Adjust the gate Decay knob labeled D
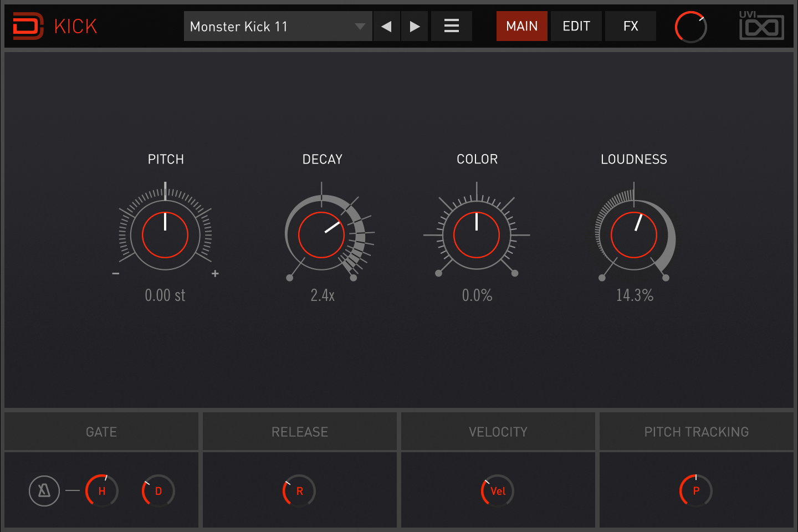Viewport: 798px width, 532px height. 157,490
